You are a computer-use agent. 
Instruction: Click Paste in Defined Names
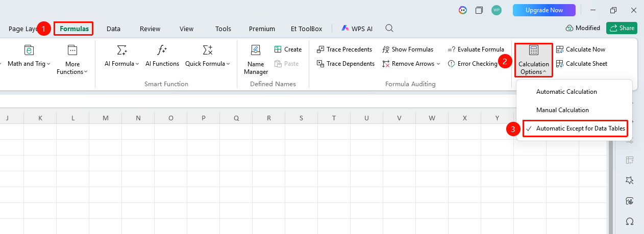[x=286, y=64]
